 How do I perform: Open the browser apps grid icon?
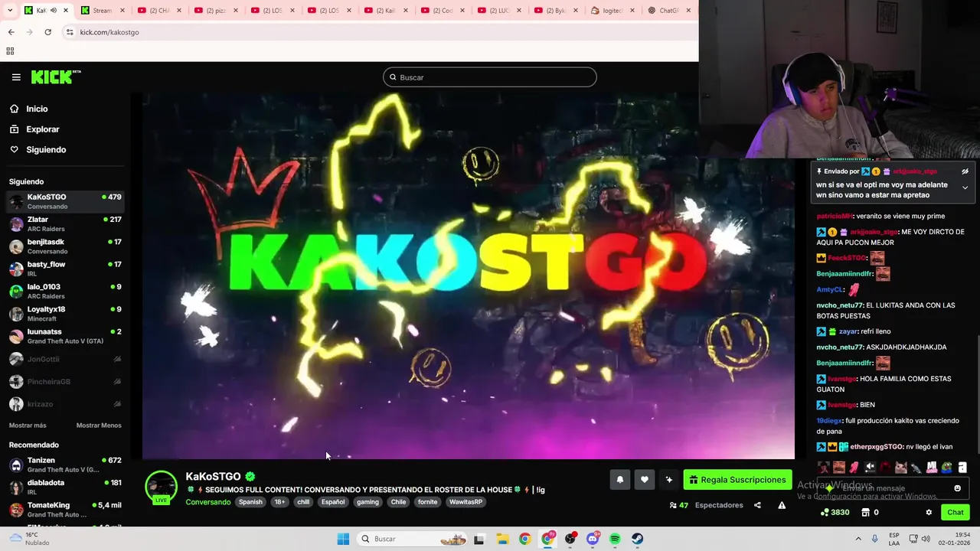pyautogui.click(x=10, y=51)
